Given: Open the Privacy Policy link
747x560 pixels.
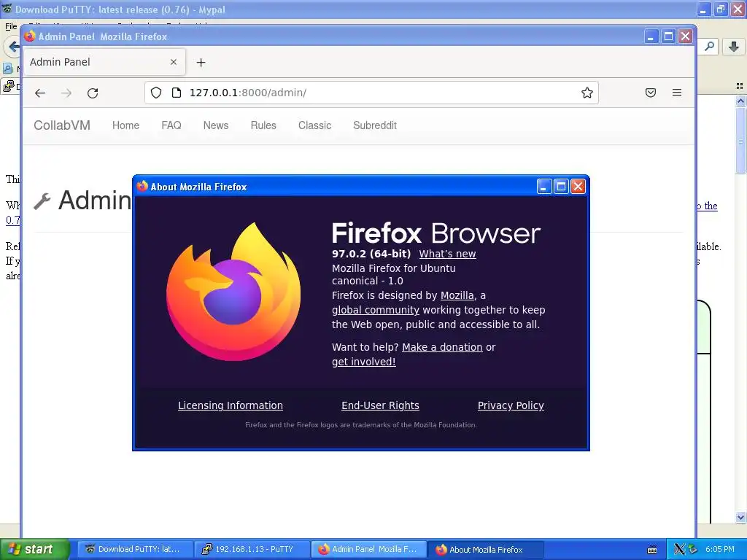Looking at the screenshot, I should pyautogui.click(x=511, y=405).
